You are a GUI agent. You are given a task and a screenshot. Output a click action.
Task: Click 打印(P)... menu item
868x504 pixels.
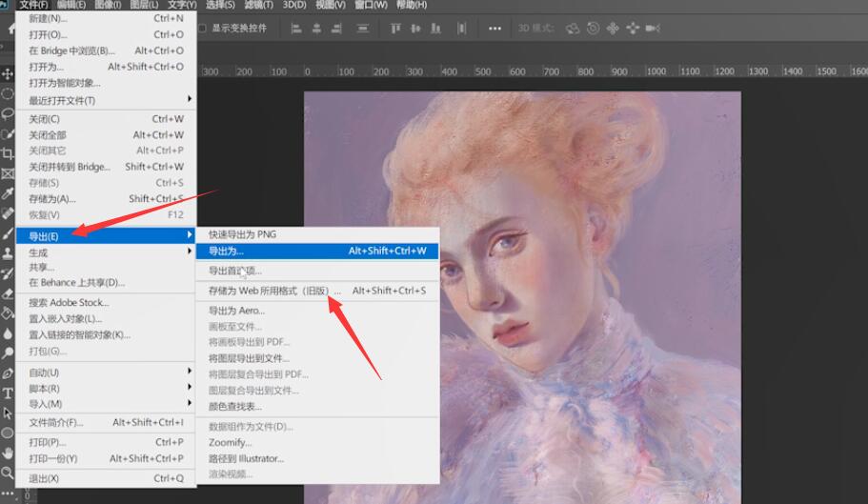(x=105, y=442)
